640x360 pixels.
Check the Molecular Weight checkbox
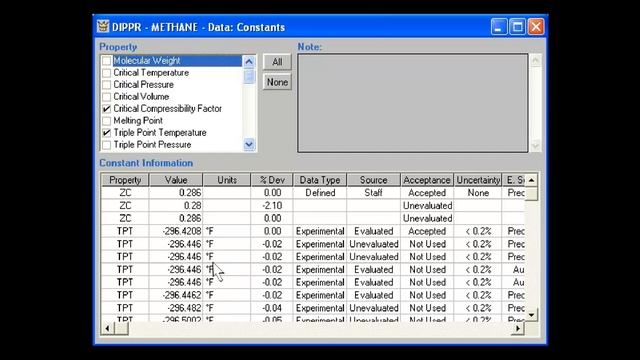click(107, 61)
